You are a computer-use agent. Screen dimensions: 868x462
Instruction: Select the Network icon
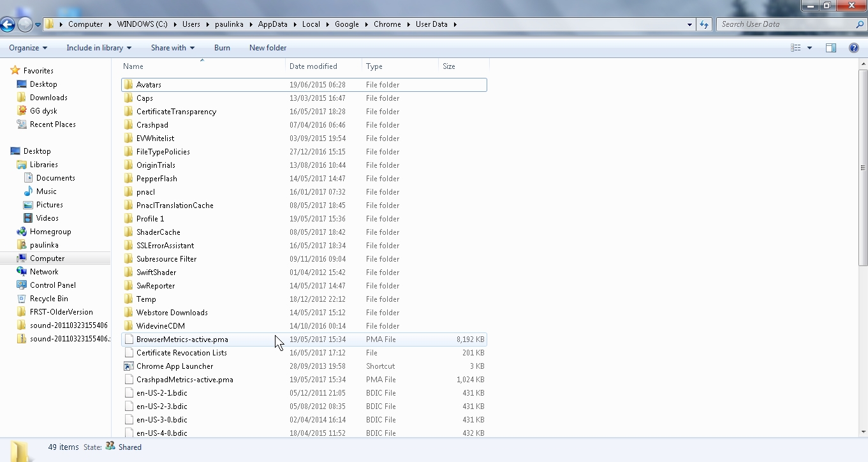pyautogui.click(x=22, y=272)
